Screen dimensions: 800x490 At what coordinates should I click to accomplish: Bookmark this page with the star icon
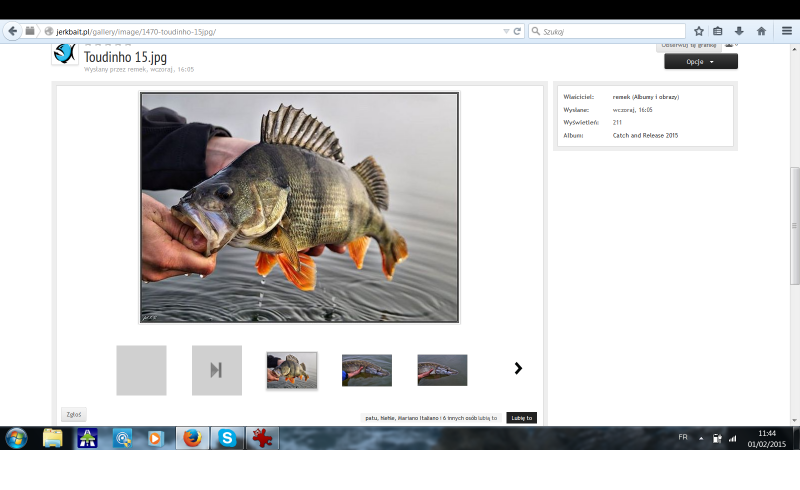click(x=699, y=31)
